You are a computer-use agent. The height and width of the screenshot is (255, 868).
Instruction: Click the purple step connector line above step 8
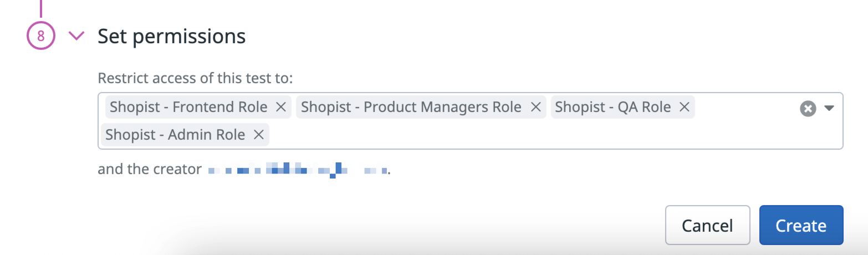(x=40, y=8)
